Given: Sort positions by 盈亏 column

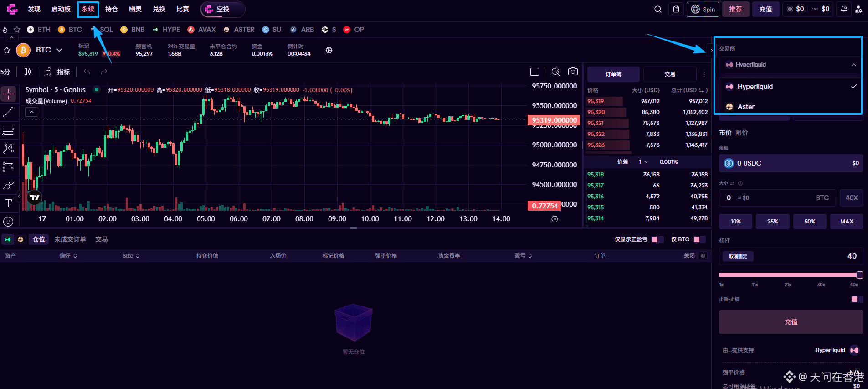Looking at the screenshot, I should point(523,256).
